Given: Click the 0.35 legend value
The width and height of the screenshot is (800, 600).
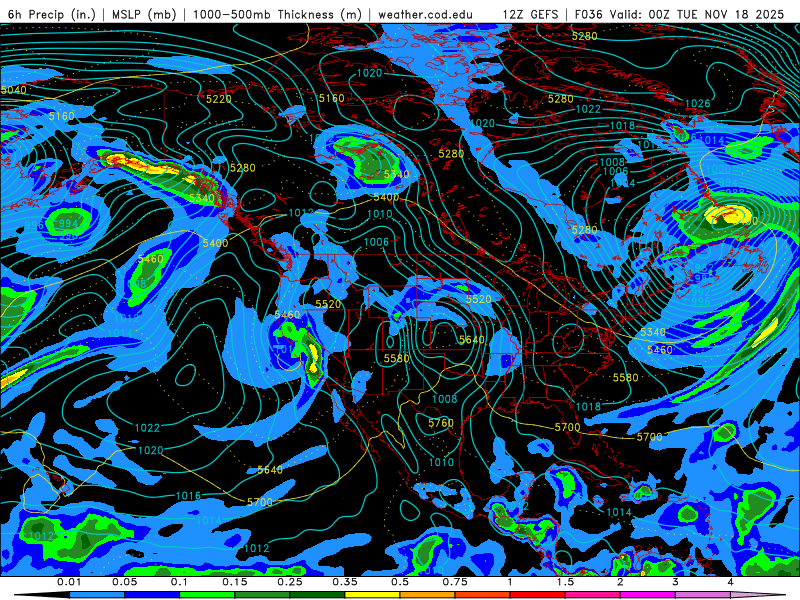Looking at the screenshot, I should [345, 582].
